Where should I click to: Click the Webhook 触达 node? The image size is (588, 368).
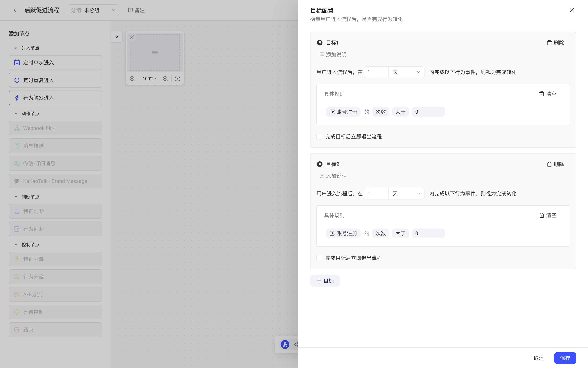coord(55,128)
